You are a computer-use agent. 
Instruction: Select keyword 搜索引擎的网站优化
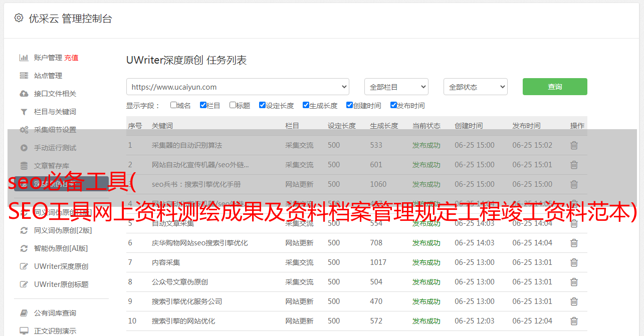[183, 321]
